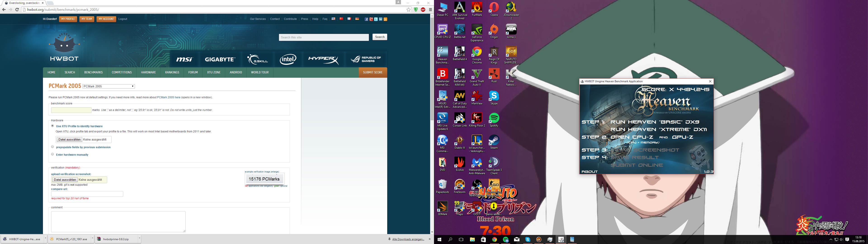Open the PCMark 2005 here link

pos(168,97)
